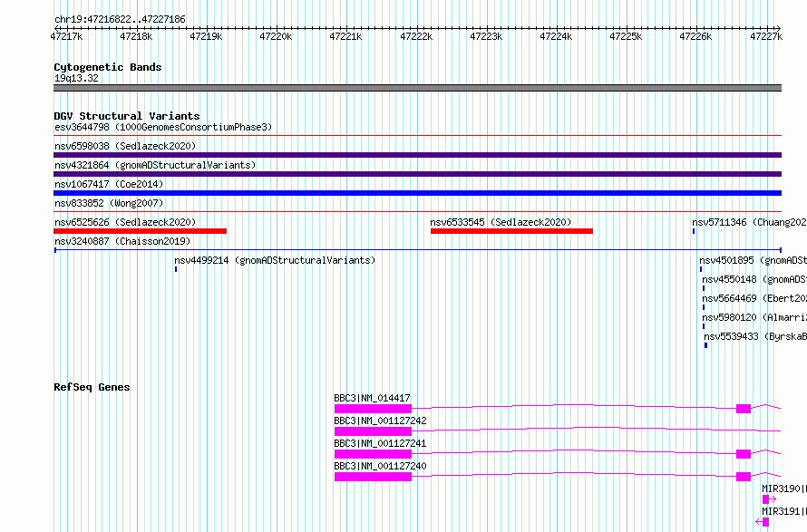Click the 47217k ruler tick label
Viewport: 807px width, 532px height.
(x=66, y=36)
